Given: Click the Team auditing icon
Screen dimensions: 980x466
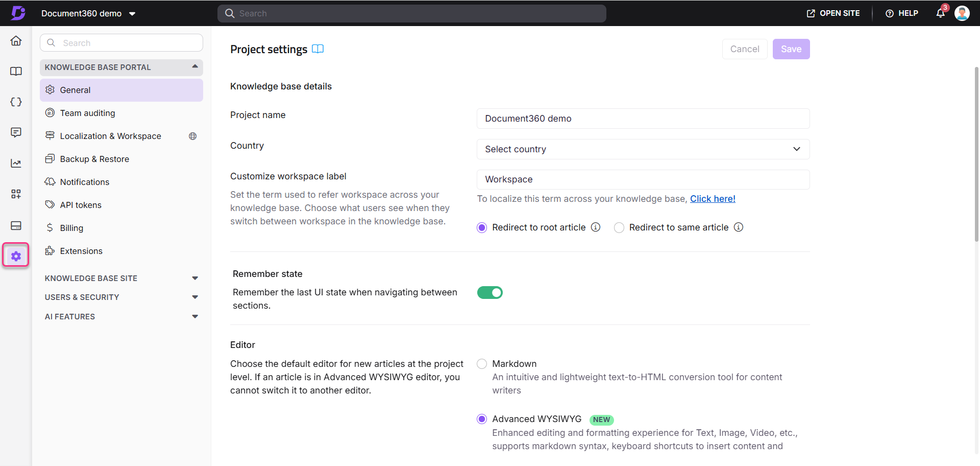Looking at the screenshot, I should point(50,113).
